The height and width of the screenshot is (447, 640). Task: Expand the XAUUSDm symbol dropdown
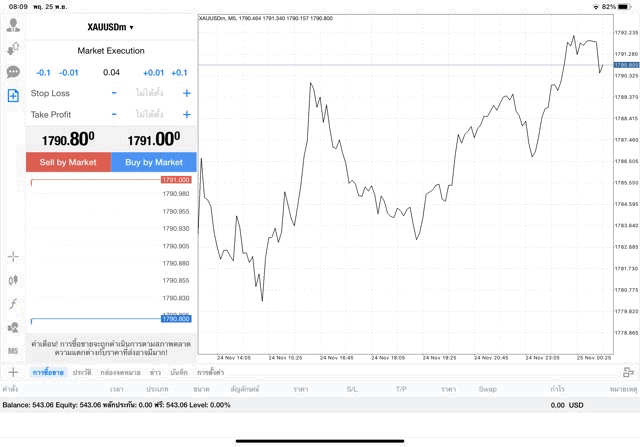click(x=111, y=27)
